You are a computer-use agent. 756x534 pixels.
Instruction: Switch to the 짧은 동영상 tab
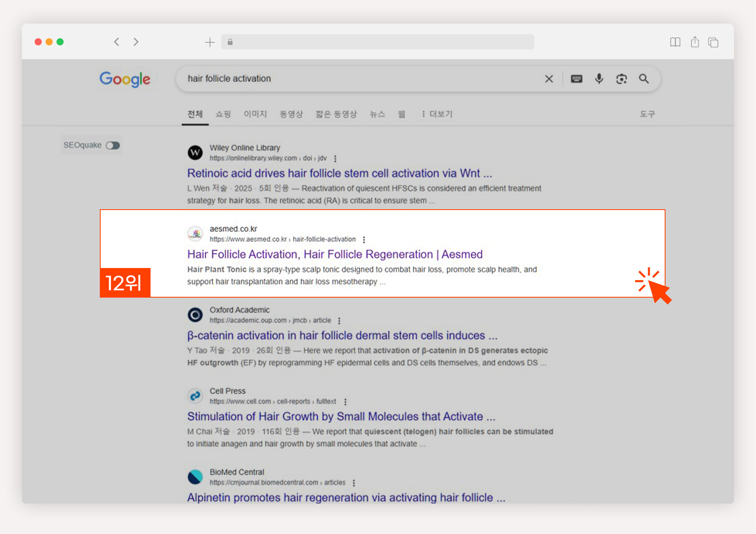(336, 114)
